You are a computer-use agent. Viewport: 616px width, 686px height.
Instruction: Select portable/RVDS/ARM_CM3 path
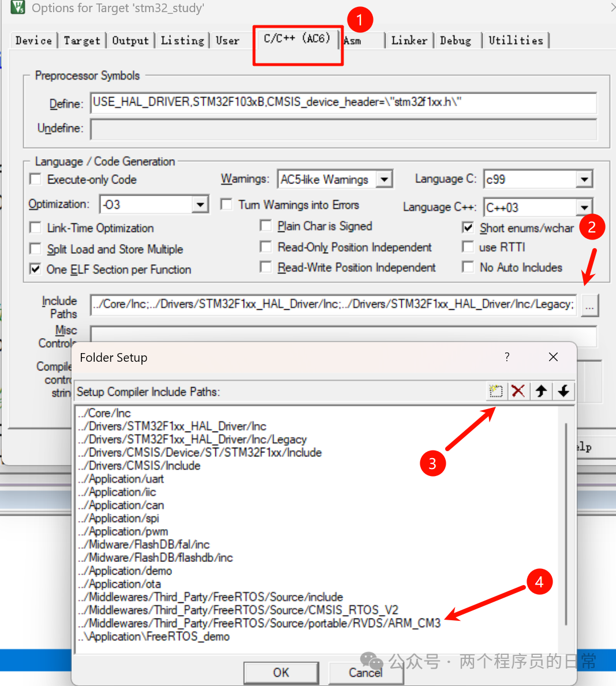pos(259,623)
